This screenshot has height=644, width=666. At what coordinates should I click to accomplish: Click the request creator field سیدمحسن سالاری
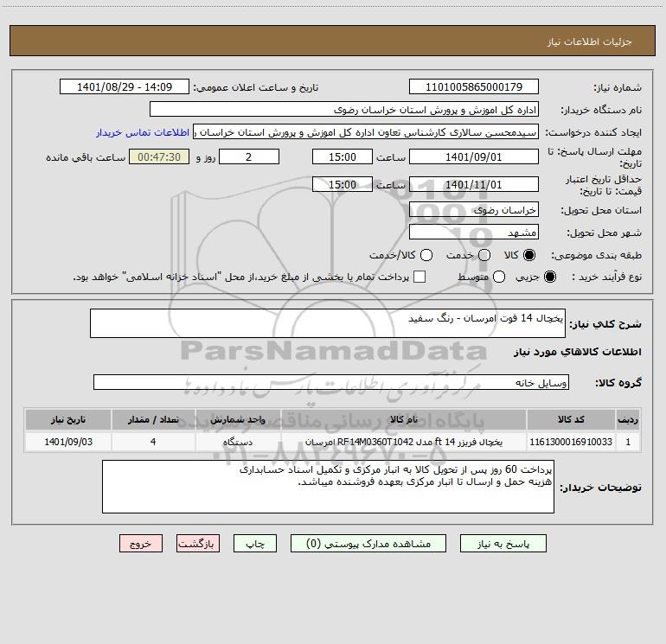click(x=366, y=132)
